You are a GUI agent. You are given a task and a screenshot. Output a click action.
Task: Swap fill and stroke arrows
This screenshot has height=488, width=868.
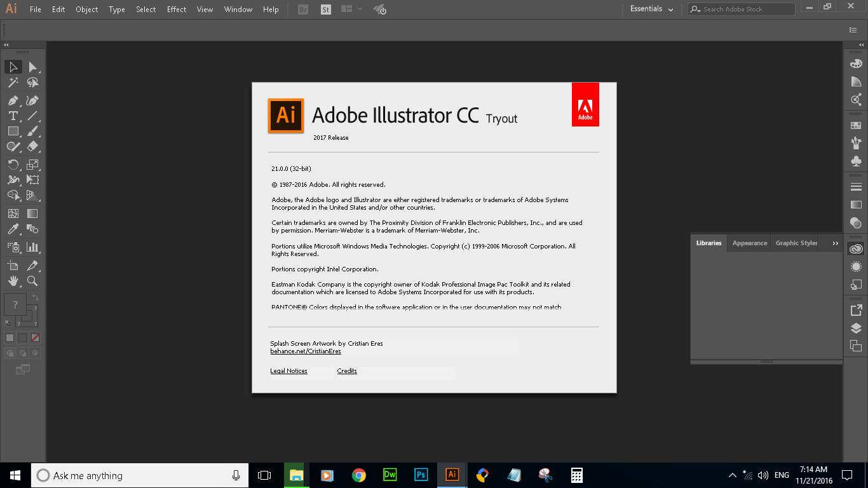coord(36,297)
